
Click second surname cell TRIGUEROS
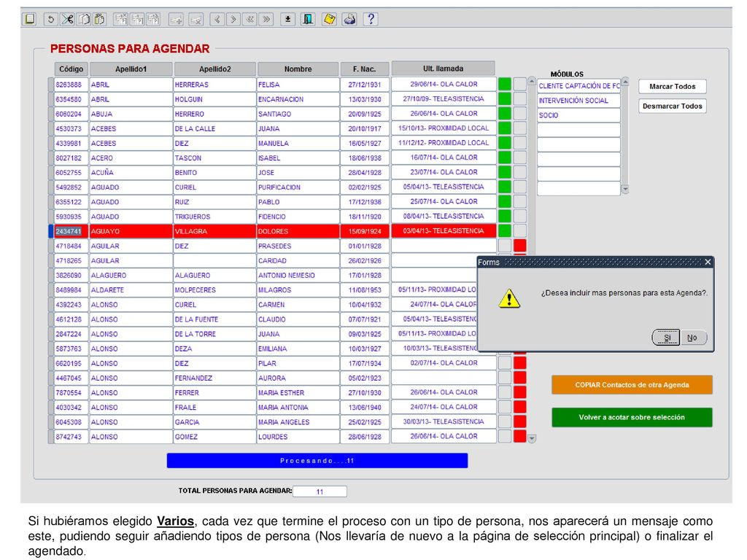click(x=214, y=217)
